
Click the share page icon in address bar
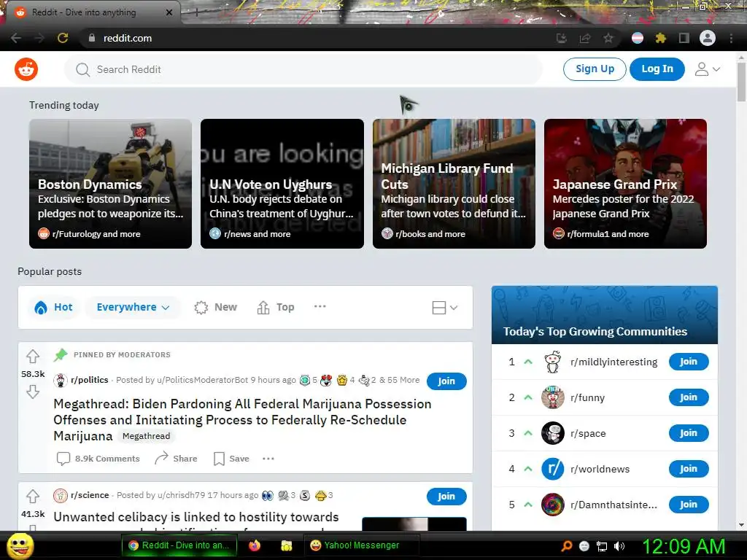[585, 38]
